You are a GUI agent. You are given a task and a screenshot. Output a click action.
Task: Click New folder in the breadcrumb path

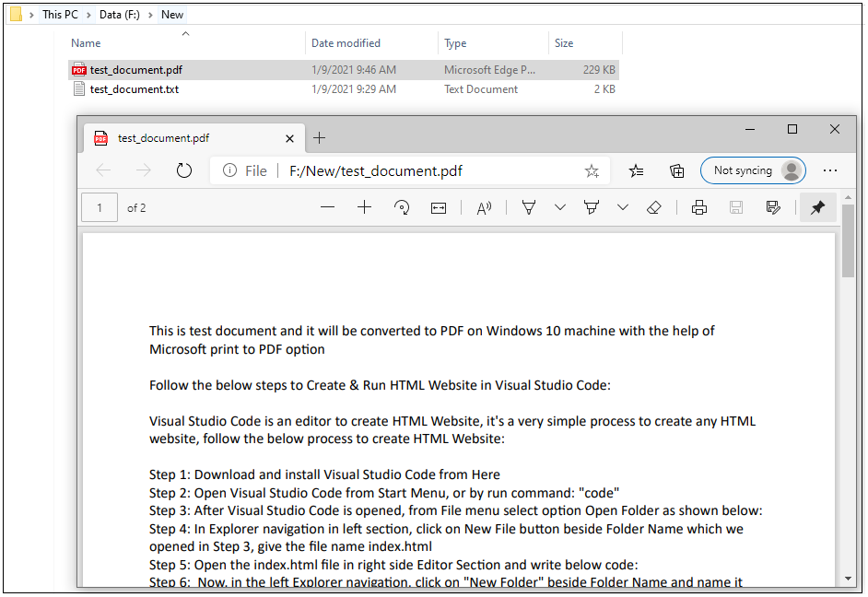172,15
